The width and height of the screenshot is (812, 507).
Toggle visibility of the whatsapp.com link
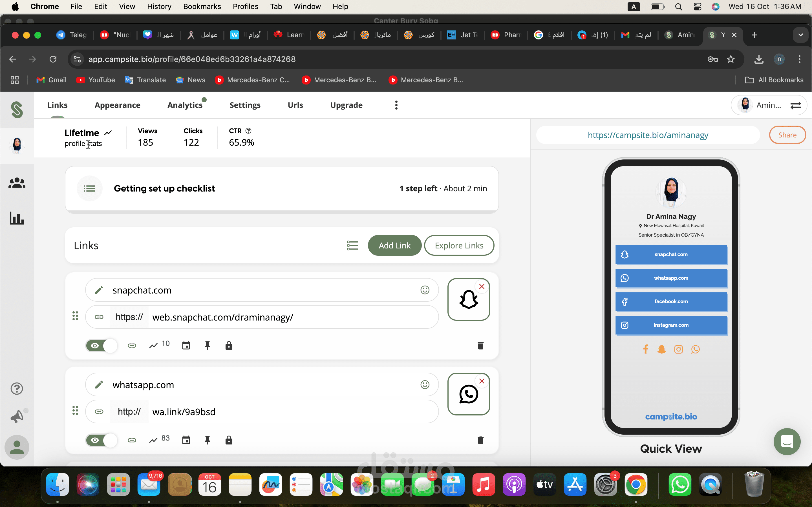click(x=101, y=440)
